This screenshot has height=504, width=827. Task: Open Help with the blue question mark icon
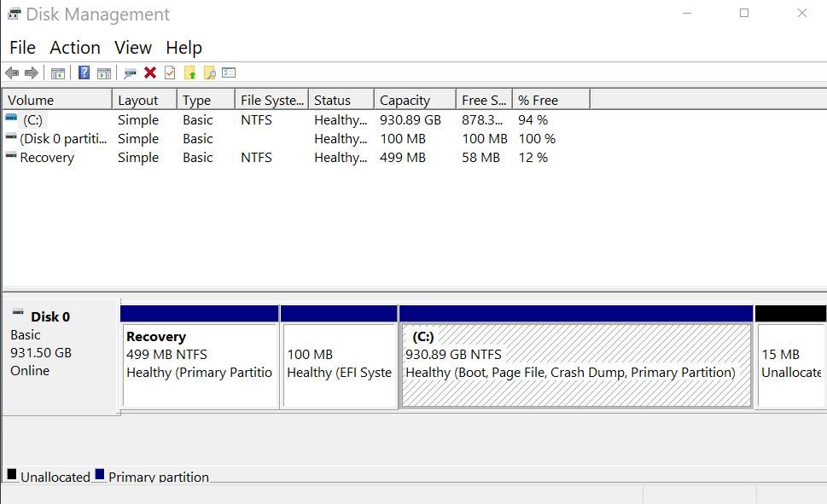click(x=84, y=72)
